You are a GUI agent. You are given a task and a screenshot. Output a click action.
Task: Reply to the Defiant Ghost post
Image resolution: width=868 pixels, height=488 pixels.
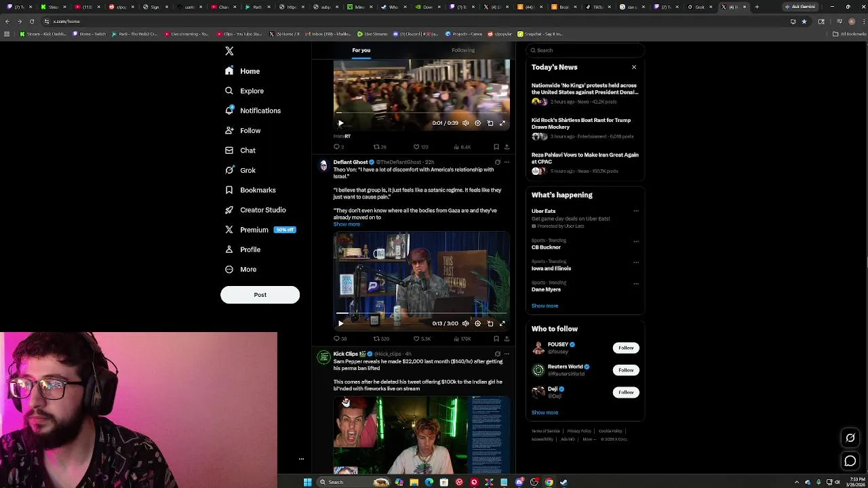340,339
